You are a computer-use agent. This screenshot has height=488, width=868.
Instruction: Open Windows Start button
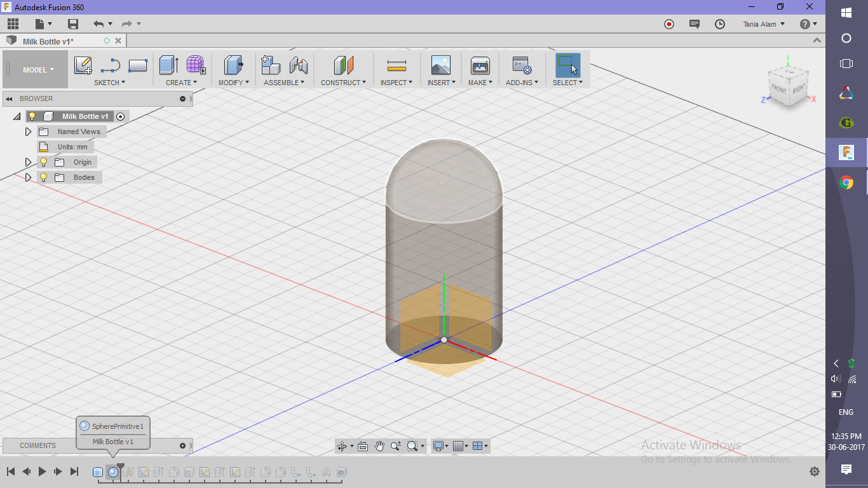tap(846, 13)
